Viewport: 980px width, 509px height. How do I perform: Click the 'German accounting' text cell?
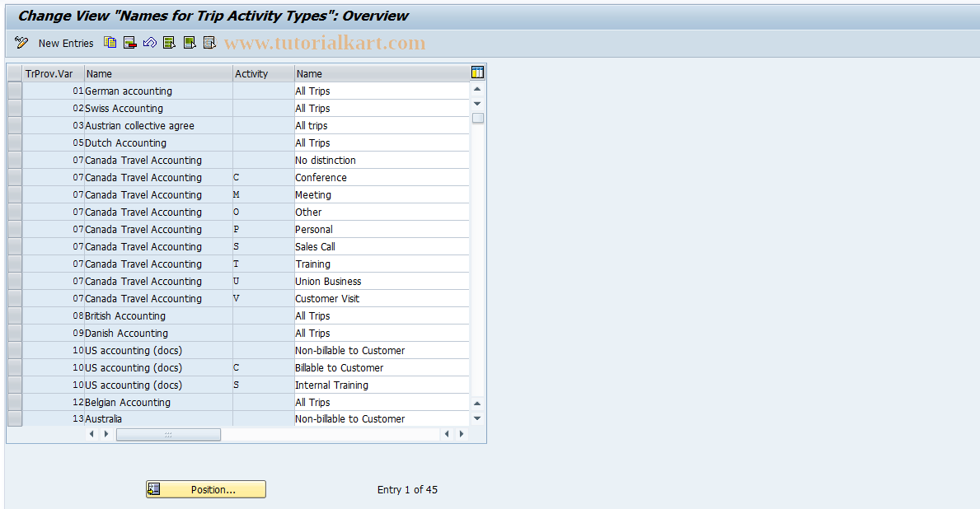pos(158,91)
